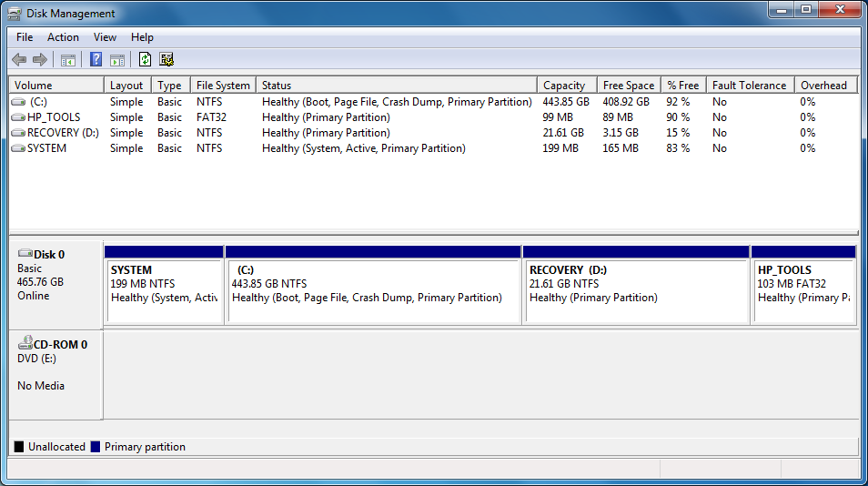Click the Forward arrow toolbar icon
The image size is (868, 486).
(x=40, y=59)
